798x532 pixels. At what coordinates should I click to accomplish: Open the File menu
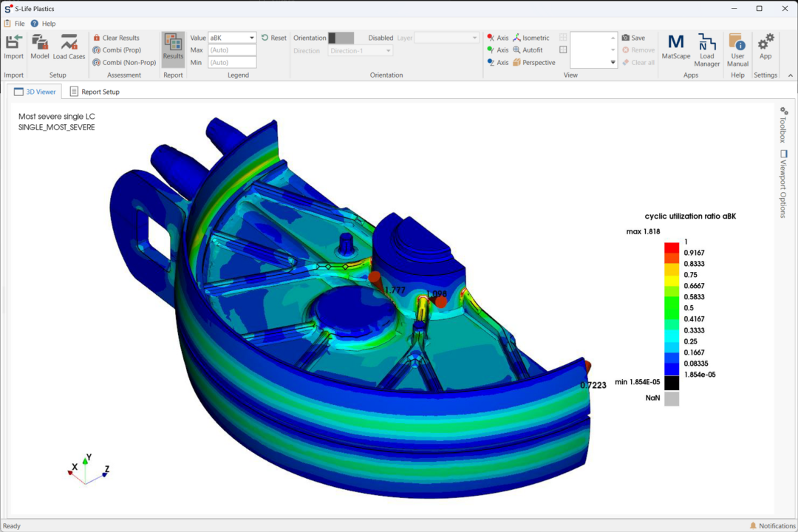(x=14, y=24)
